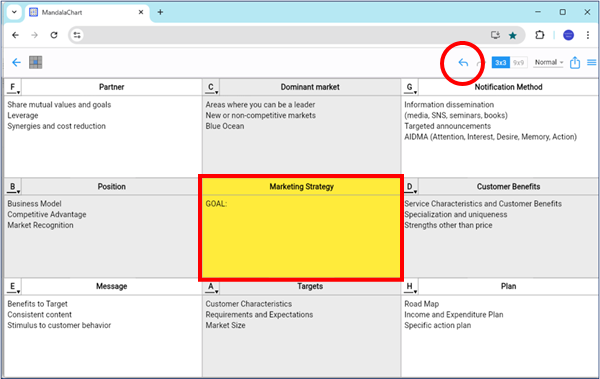The image size is (600, 379).
Task: Expand the H cell label dropdown
Action: coord(410,287)
